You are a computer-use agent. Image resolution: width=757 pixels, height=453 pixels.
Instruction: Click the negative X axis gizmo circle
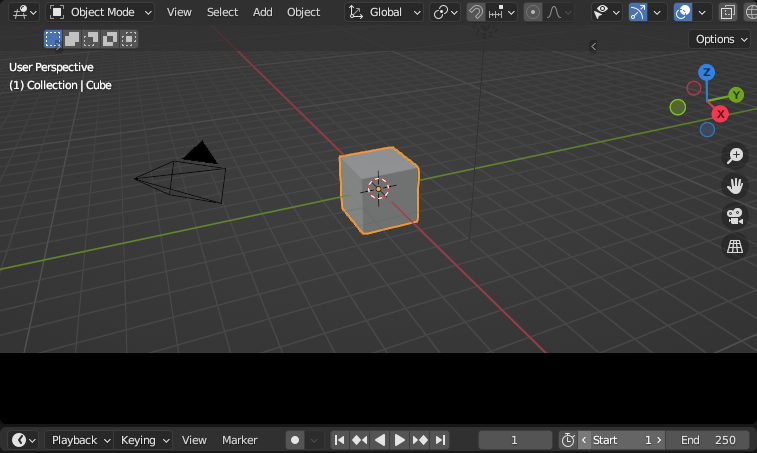tap(694, 88)
